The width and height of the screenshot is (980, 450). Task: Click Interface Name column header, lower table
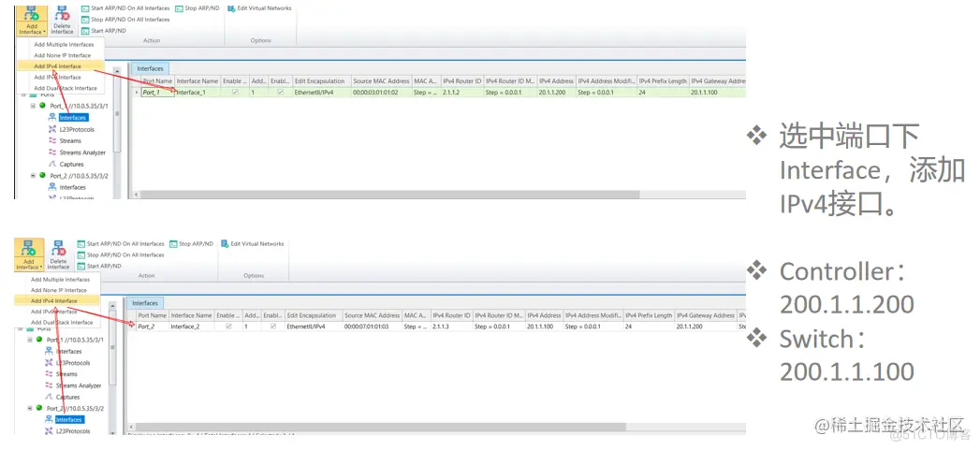coord(191,315)
